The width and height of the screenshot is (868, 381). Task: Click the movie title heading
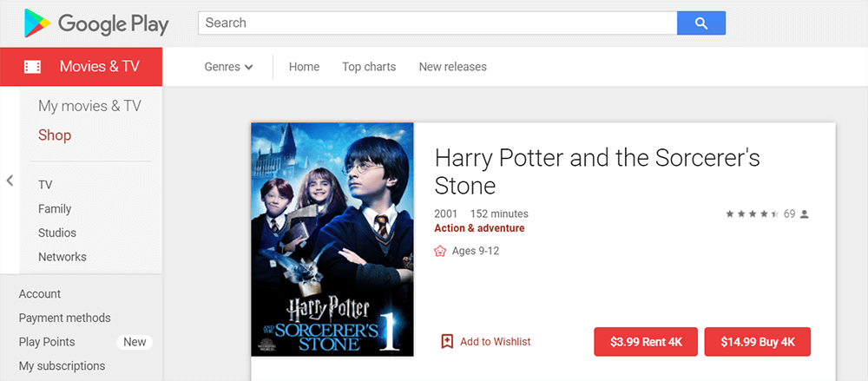597,172
